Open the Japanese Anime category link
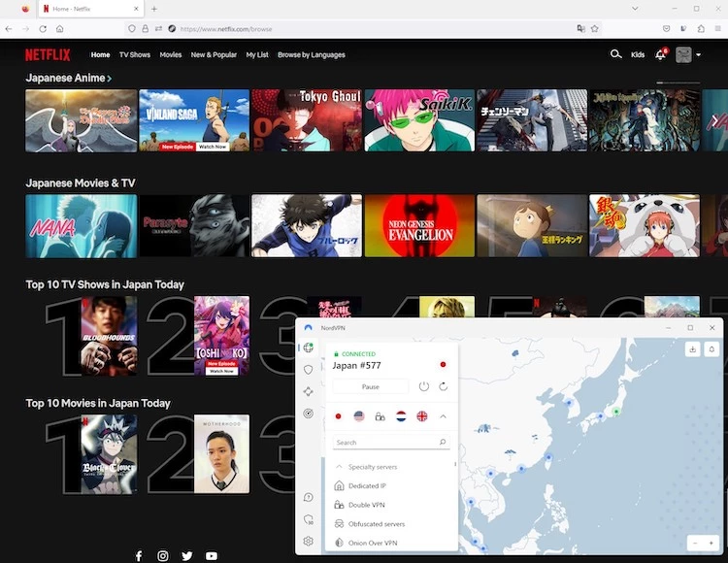728x563 pixels. click(x=68, y=78)
